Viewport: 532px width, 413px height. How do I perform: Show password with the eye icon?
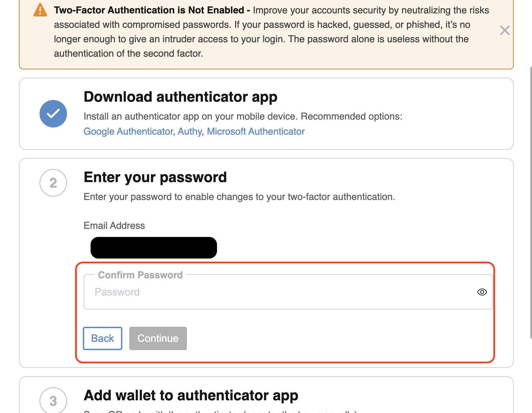482,292
